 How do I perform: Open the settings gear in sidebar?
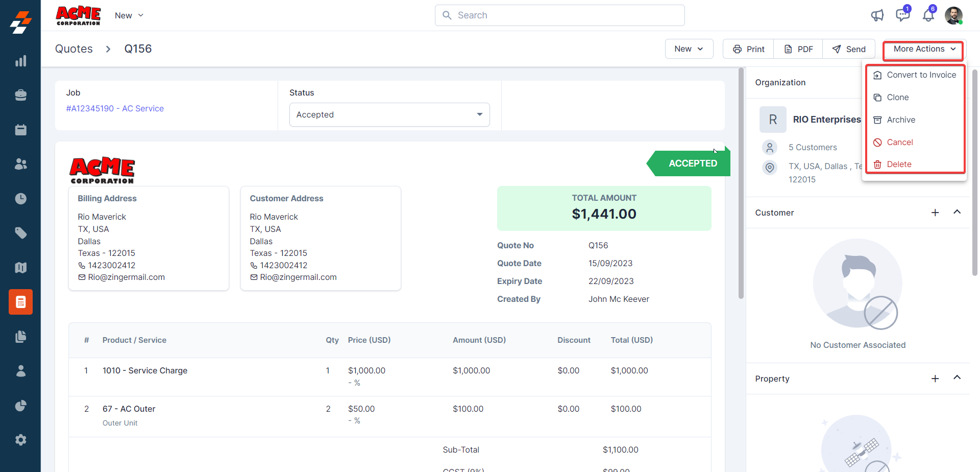click(20, 440)
